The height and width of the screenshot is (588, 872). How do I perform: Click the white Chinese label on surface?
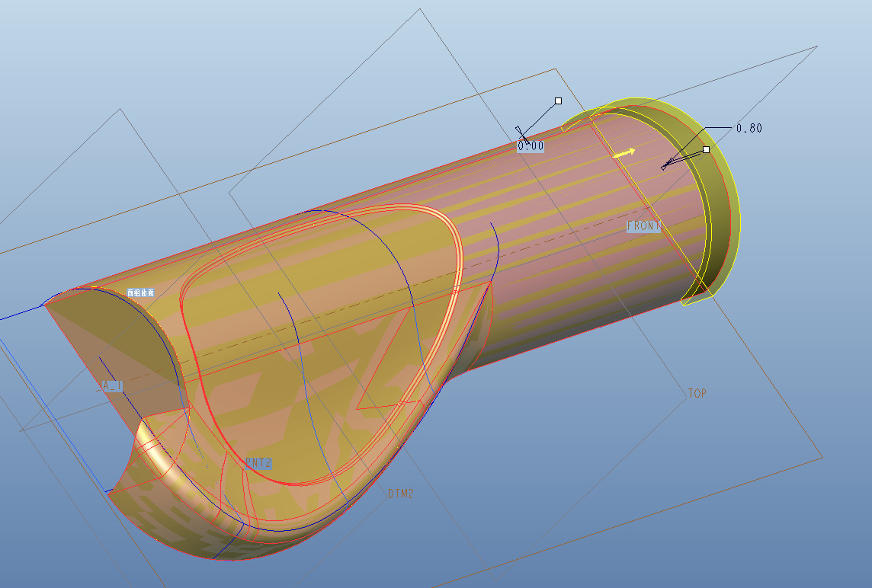tap(141, 292)
